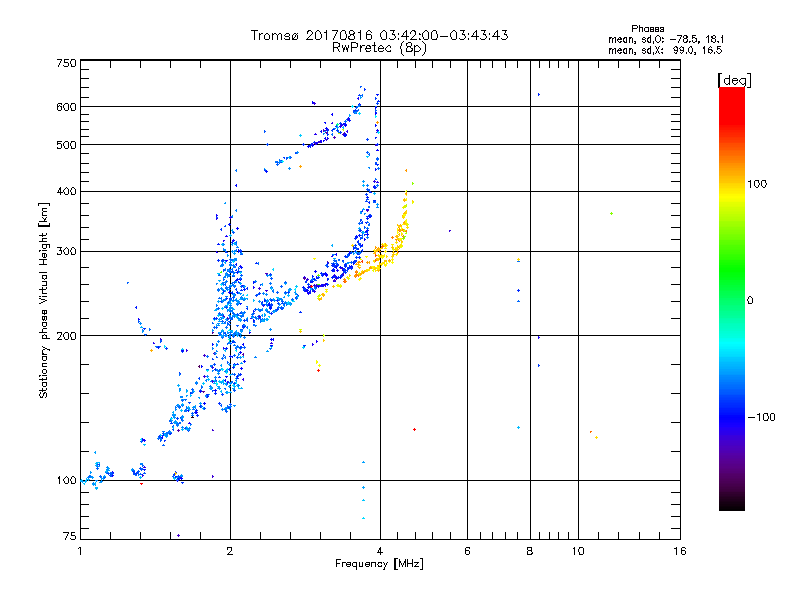Click the '200' y-axis tick label
Viewport: 800px width, 600px height.
[x=66, y=336]
